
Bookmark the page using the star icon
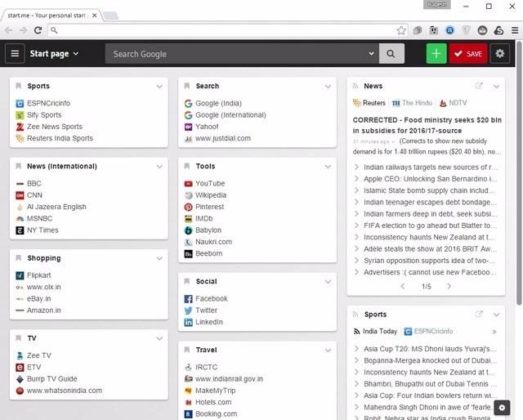click(x=401, y=31)
